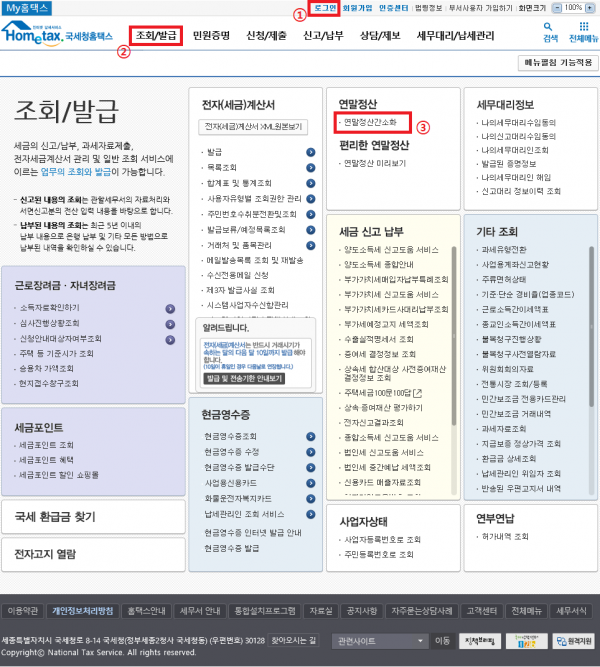Click 연말정산간소화 link

(x=370, y=122)
